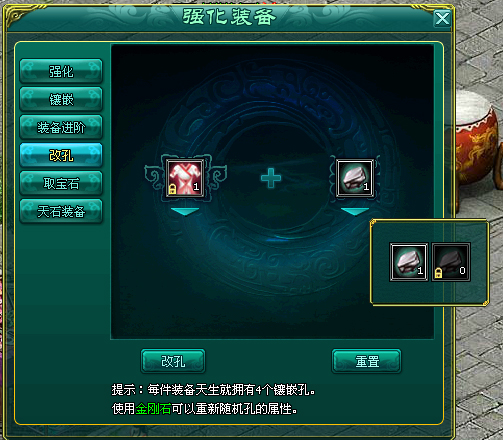Click the plus symbol between slots
Image resolution: width=503 pixels, height=440 pixels.
point(271,178)
